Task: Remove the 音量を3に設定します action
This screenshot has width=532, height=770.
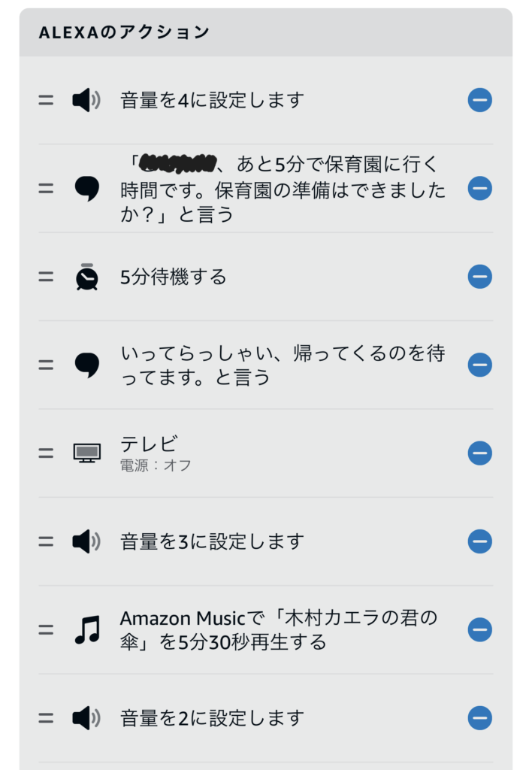Action: pos(479,541)
